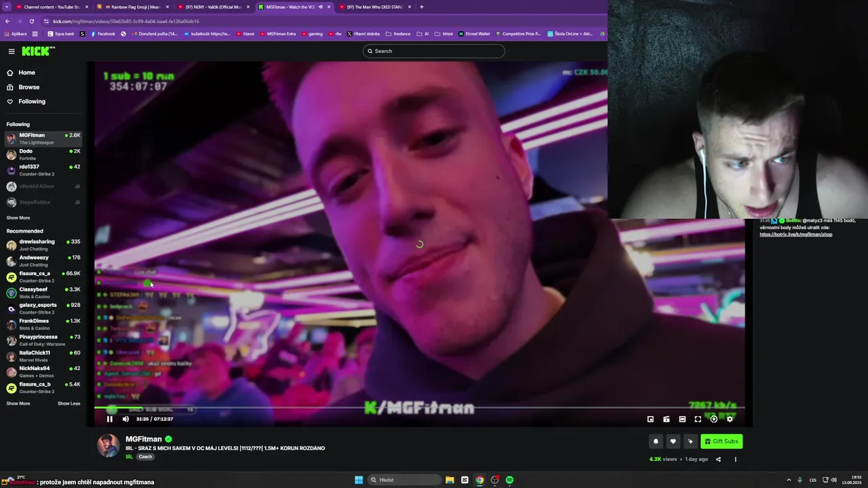Click the Gift Subs button
Viewport: 868px width, 488px height.
(x=722, y=441)
